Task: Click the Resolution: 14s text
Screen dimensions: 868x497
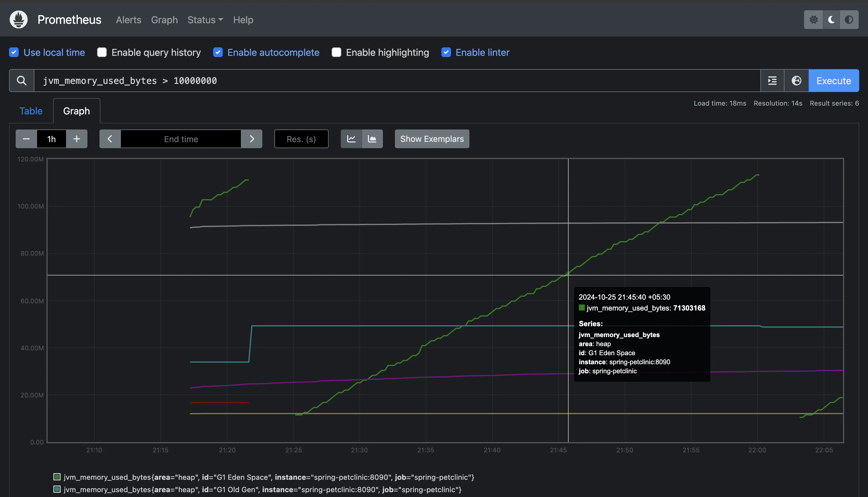Action: 778,103
